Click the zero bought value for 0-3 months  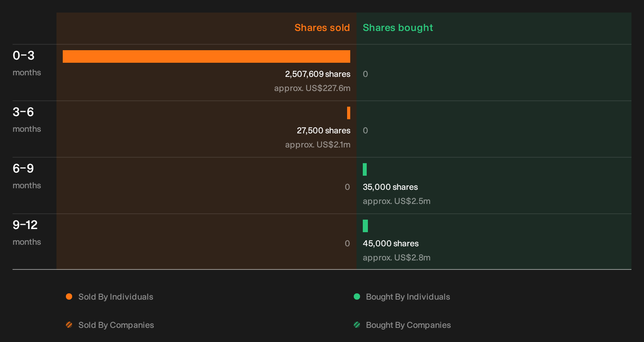365,74
